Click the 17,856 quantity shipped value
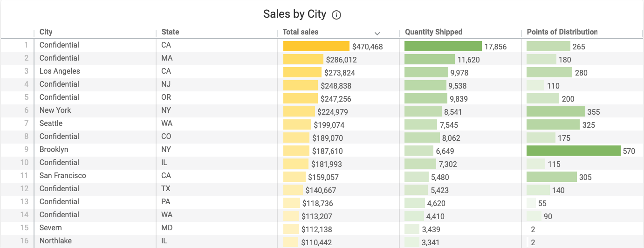644x248 pixels. 495,47
